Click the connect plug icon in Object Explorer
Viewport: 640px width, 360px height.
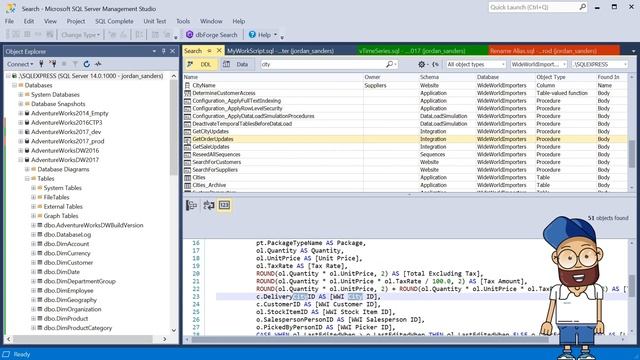point(41,64)
